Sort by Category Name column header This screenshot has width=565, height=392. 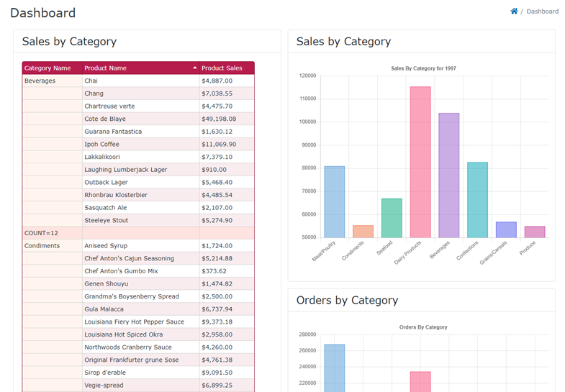pos(48,68)
